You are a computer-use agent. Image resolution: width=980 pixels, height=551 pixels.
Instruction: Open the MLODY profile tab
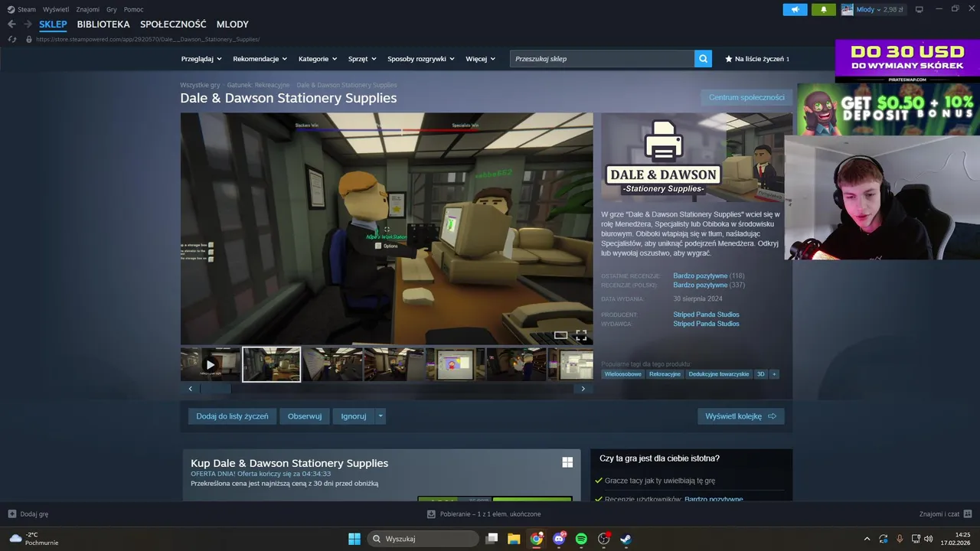tap(233, 24)
